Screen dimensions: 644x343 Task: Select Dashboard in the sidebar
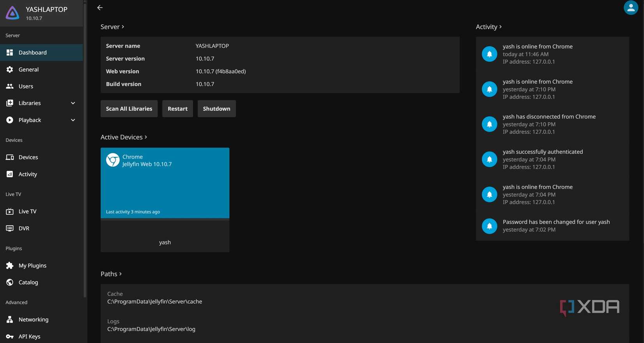click(41, 52)
